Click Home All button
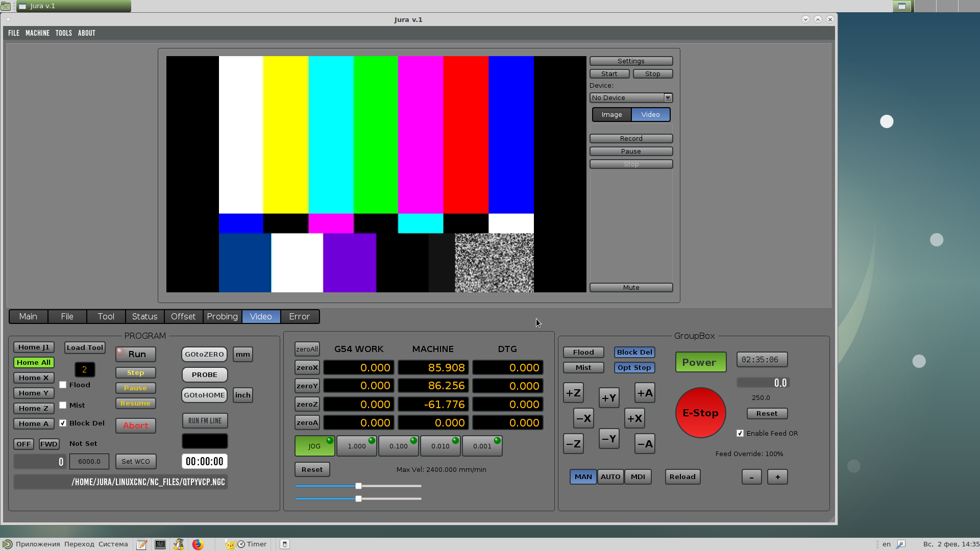980x551 pixels. 34,363
